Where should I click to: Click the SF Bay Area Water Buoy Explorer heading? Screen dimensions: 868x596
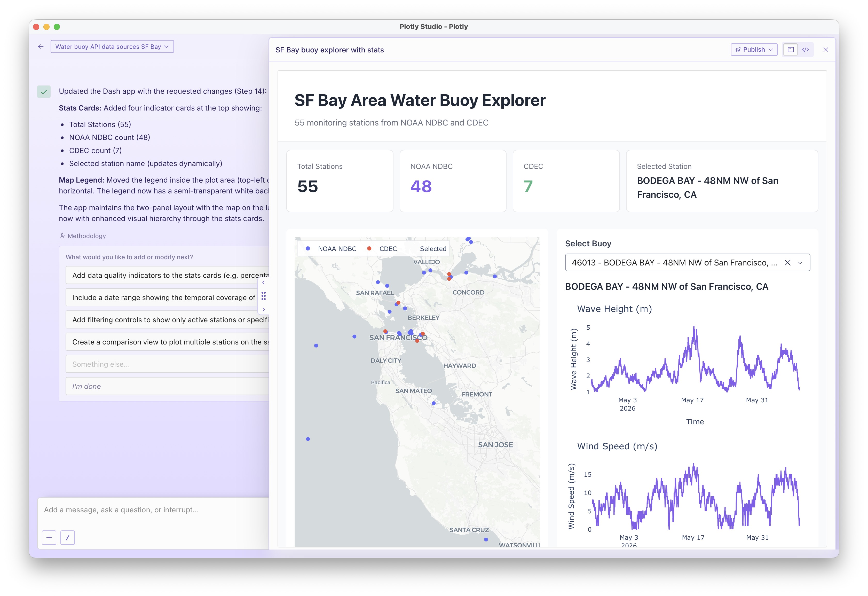coord(420,100)
